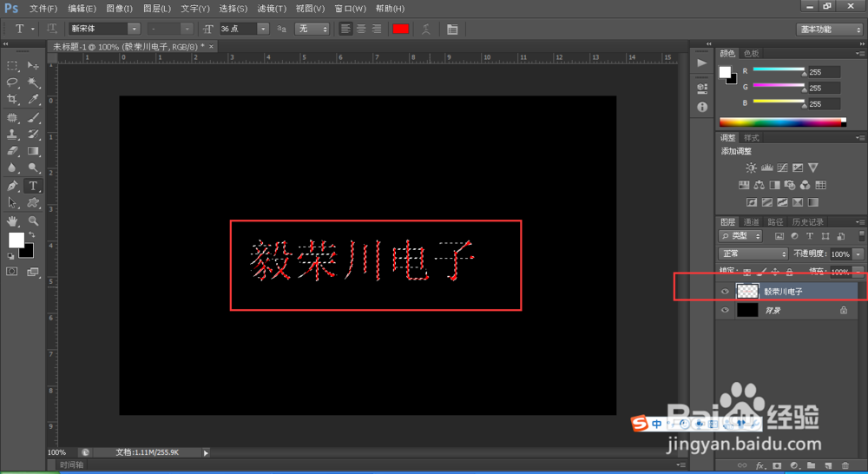Screen dimensions: 868x474
Task: Select the Crop tool
Action: click(11, 99)
